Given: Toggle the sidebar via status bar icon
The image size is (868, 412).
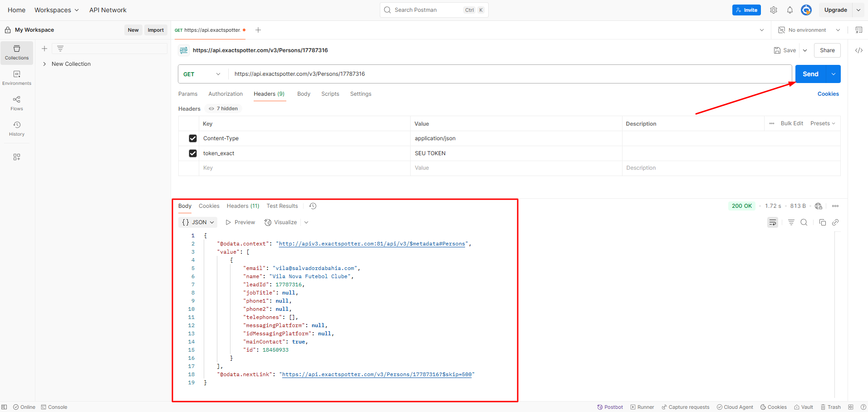Looking at the screenshot, I should point(4,407).
